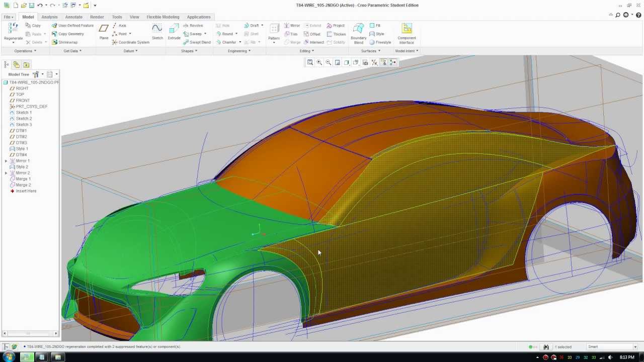Click the Windows Start button
Viewport: 644px width, 362px height.
pyautogui.click(x=9, y=357)
